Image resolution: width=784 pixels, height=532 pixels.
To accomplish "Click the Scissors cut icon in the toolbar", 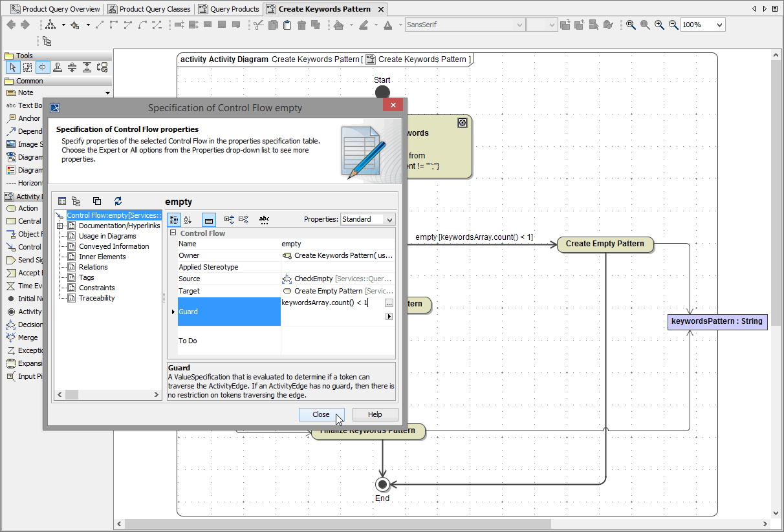I will [x=257, y=25].
